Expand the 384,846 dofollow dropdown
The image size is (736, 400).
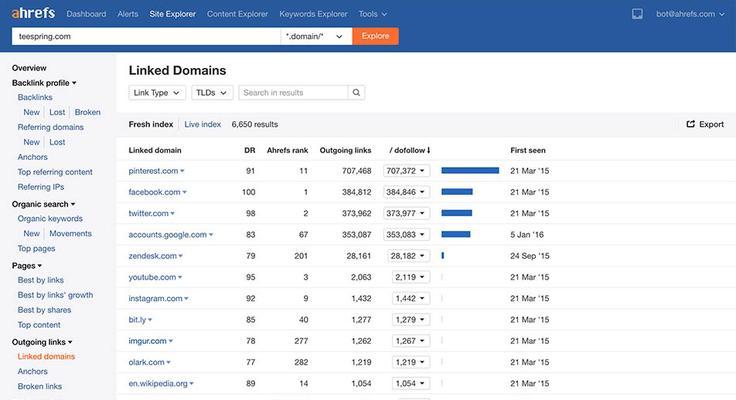[x=406, y=192]
